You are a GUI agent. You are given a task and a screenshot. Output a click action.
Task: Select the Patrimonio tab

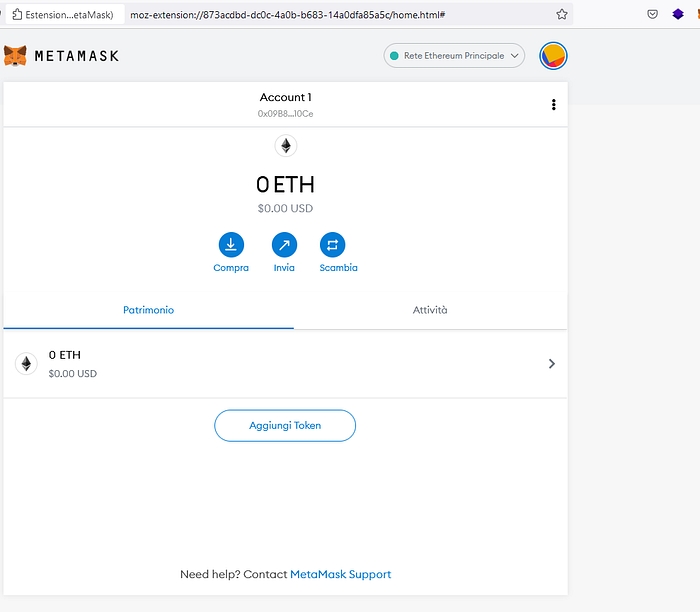click(x=148, y=310)
